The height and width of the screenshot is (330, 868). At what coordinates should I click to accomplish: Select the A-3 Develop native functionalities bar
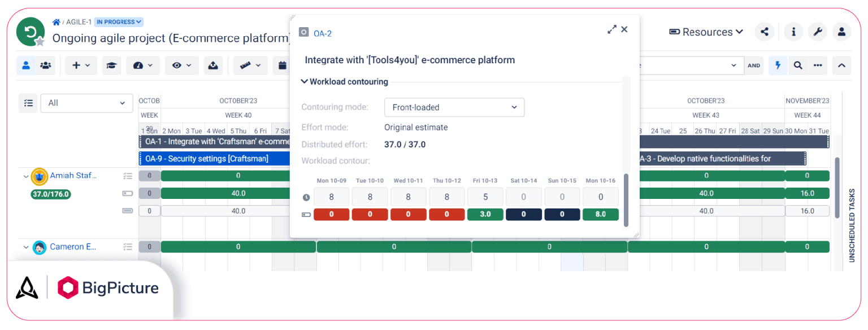point(723,159)
